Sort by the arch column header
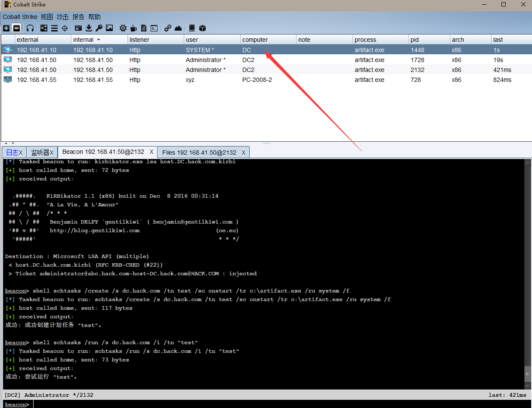 [470, 40]
